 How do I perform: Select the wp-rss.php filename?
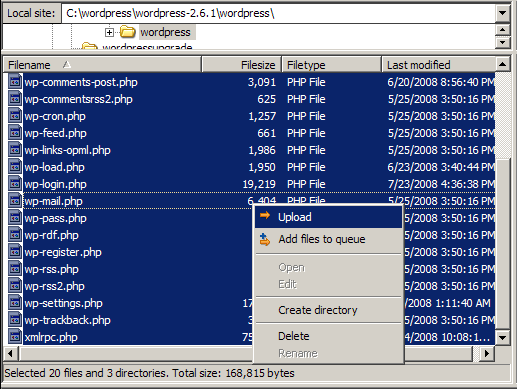click(x=51, y=269)
